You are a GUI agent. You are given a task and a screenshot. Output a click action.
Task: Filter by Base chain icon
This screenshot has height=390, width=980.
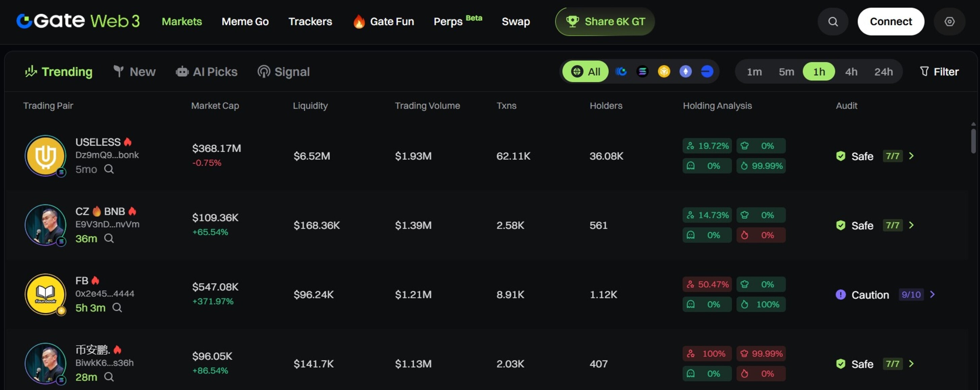click(x=707, y=72)
